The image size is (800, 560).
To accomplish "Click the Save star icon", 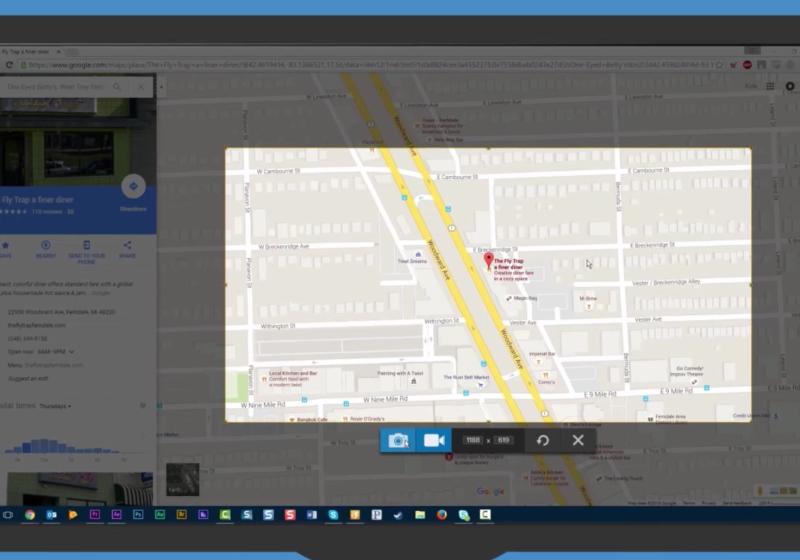I will (5, 245).
